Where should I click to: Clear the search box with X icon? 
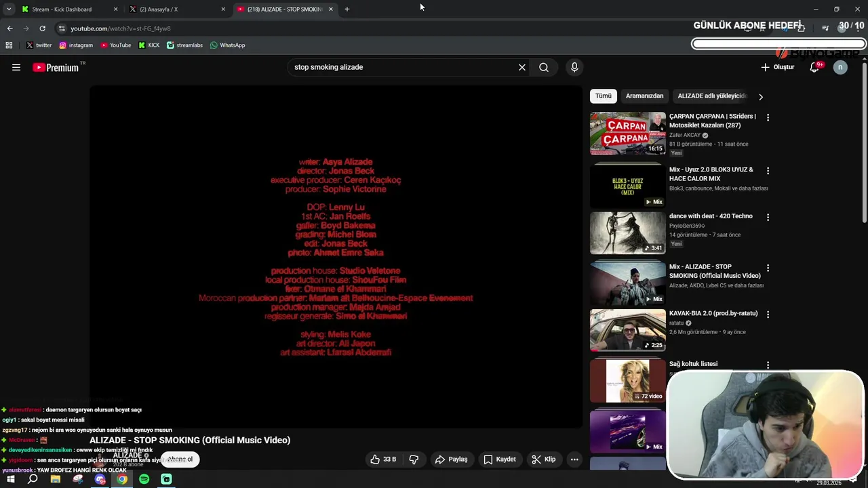coord(522,67)
